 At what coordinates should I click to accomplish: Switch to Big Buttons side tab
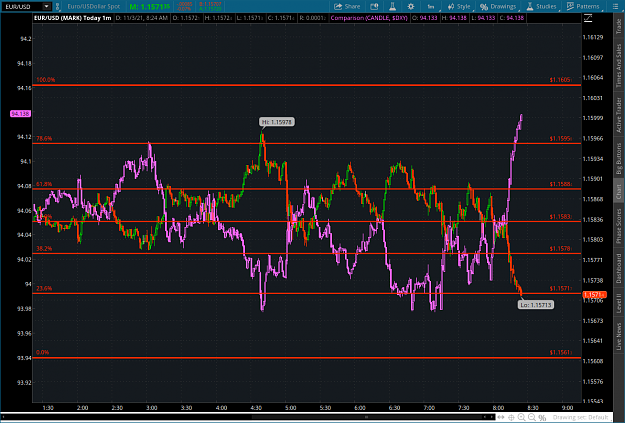pos(619,158)
